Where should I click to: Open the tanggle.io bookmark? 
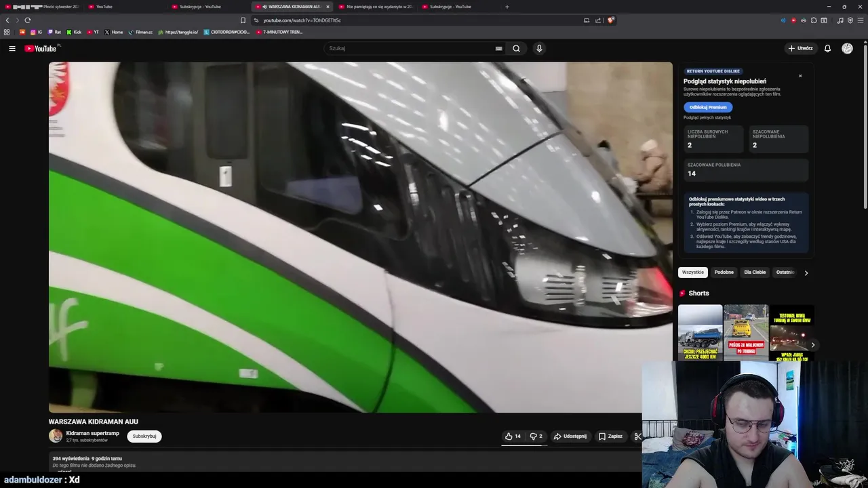point(178,32)
